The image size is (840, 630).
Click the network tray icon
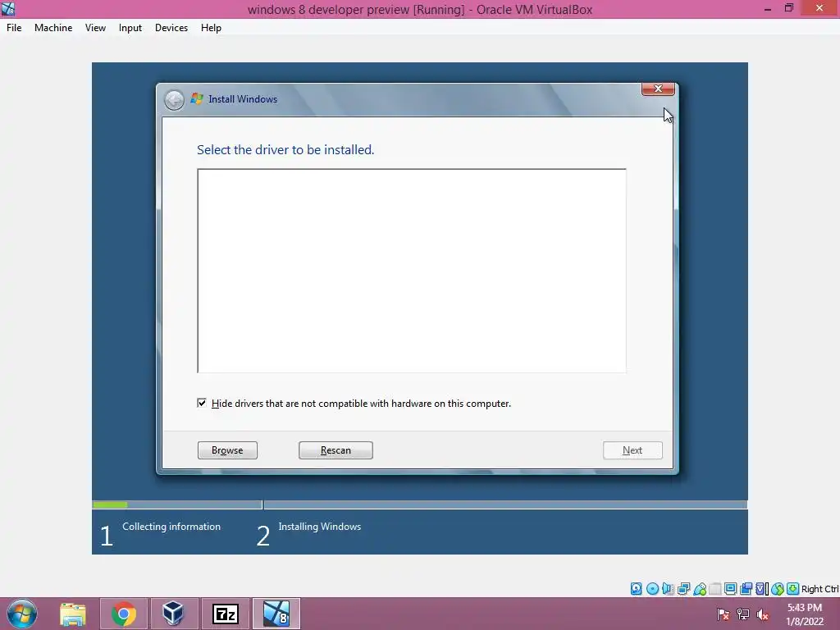coord(743,614)
